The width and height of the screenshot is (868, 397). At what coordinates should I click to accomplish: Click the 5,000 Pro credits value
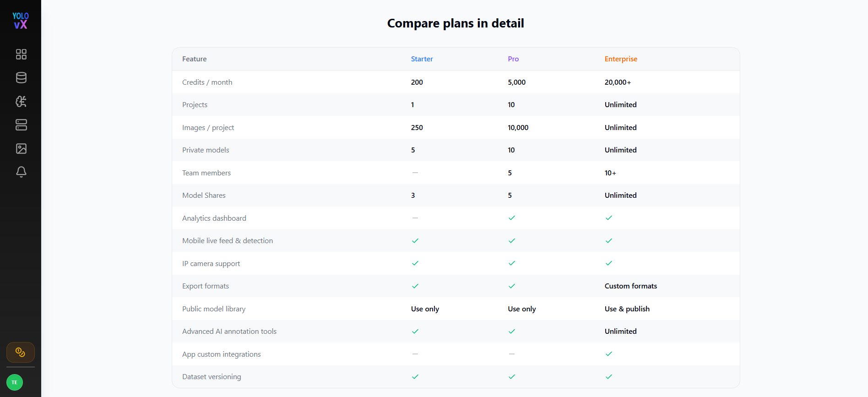(516, 82)
